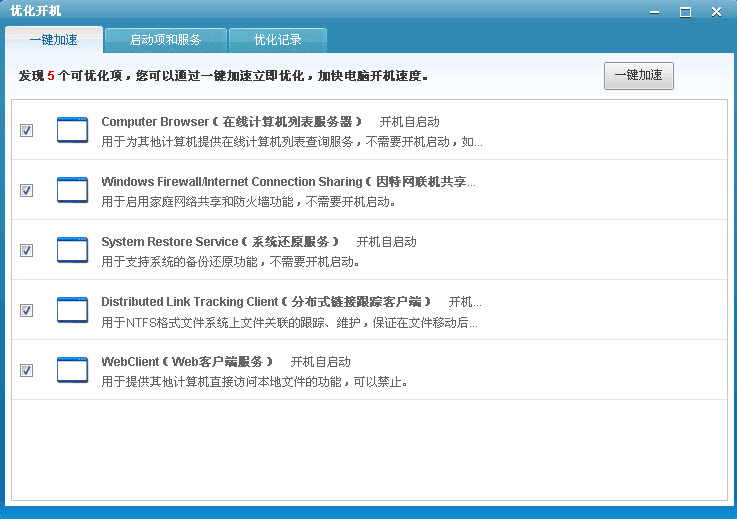Viewport: 737px width, 519px height.
Task: Click the Distributed Link Tracking Client icon
Action: pos(72,310)
